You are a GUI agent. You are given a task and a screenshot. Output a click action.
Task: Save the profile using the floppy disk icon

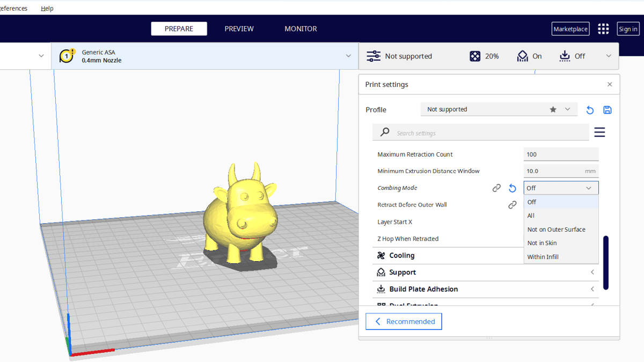click(608, 110)
